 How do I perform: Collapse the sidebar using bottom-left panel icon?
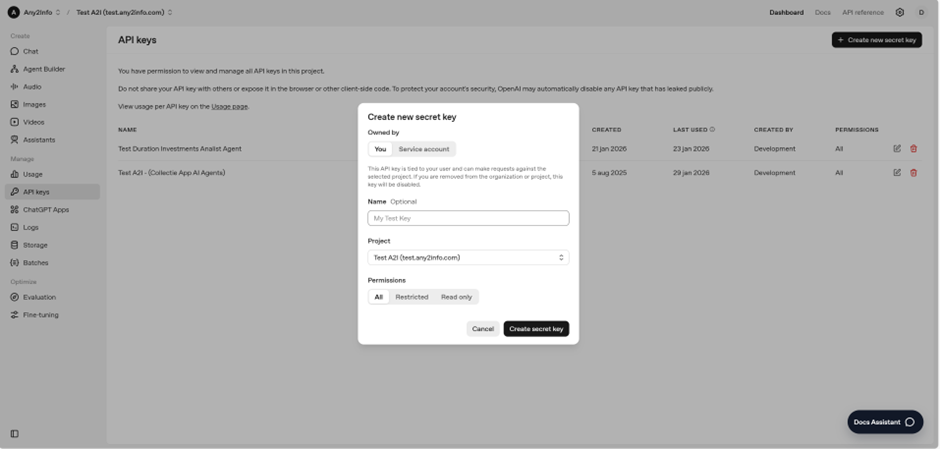pos(14,434)
